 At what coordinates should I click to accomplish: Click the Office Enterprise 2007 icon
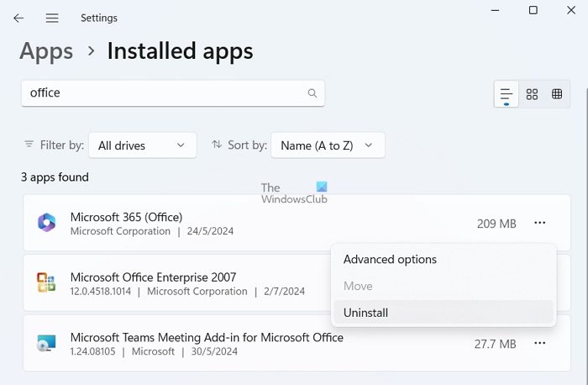pyautogui.click(x=46, y=283)
